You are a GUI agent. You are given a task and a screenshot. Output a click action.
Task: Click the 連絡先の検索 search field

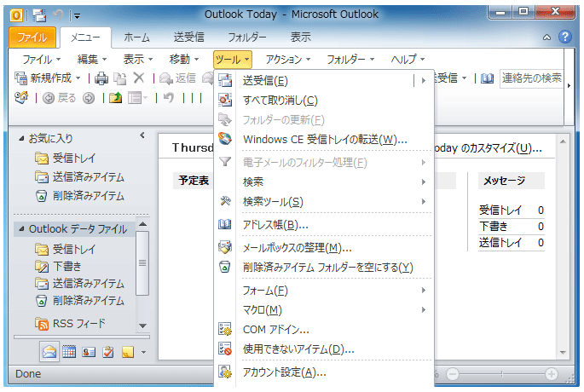[x=531, y=78]
